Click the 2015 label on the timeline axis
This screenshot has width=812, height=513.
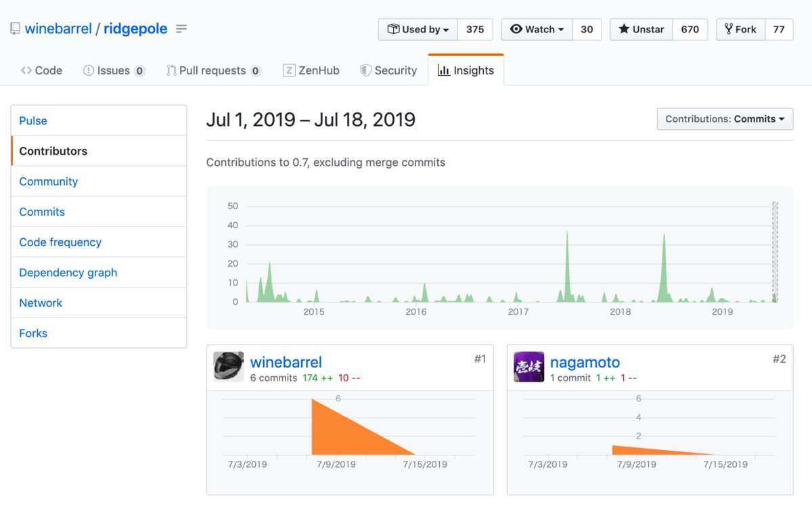(x=314, y=311)
